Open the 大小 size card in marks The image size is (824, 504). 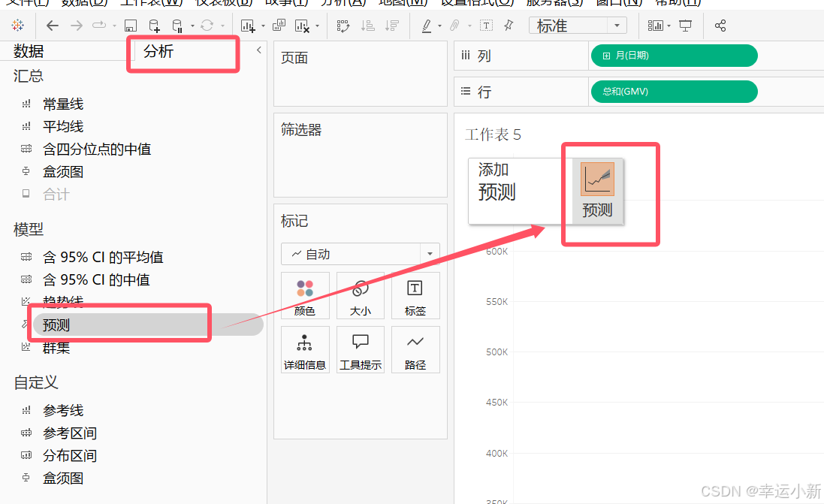pyautogui.click(x=361, y=295)
